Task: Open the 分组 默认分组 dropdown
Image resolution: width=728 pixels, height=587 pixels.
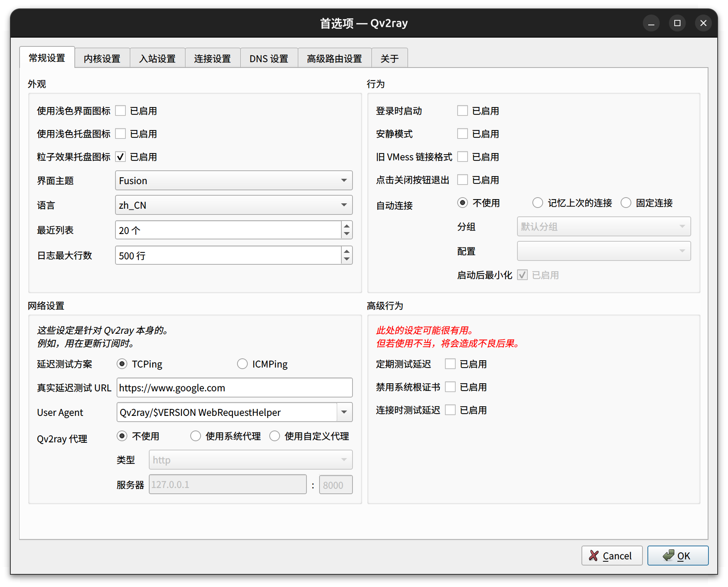Action: point(604,227)
